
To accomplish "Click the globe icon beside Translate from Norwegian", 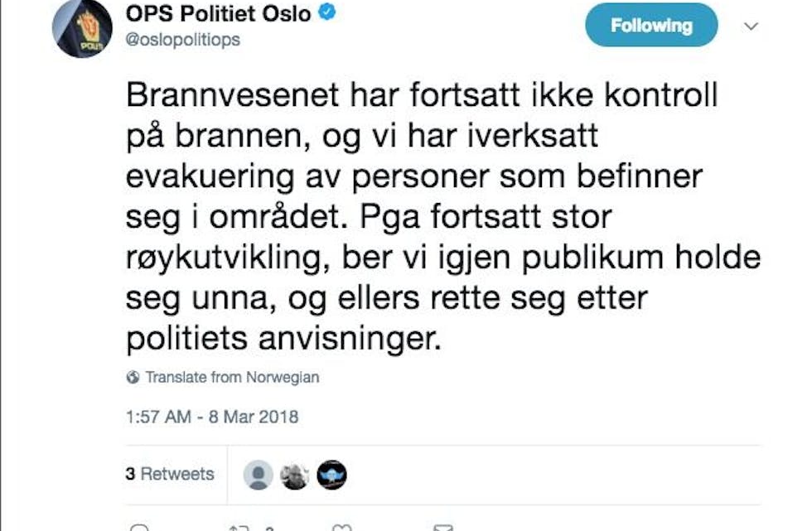I will (x=133, y=377).
